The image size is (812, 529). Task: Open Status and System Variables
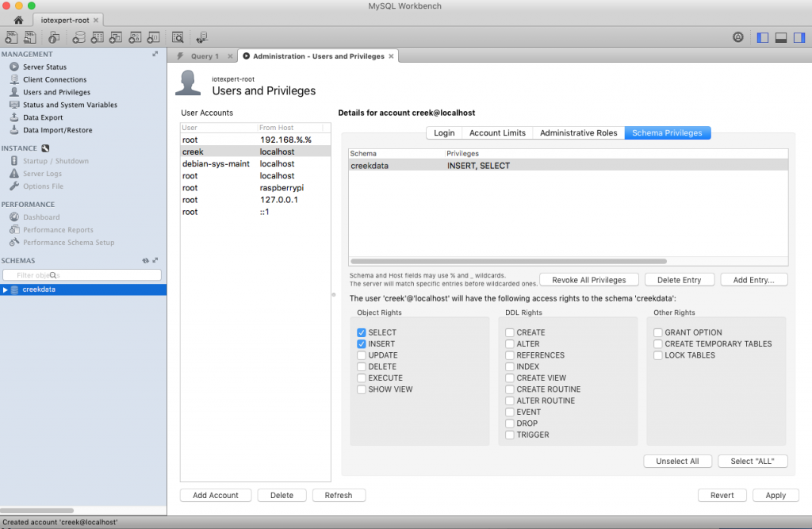70,105
